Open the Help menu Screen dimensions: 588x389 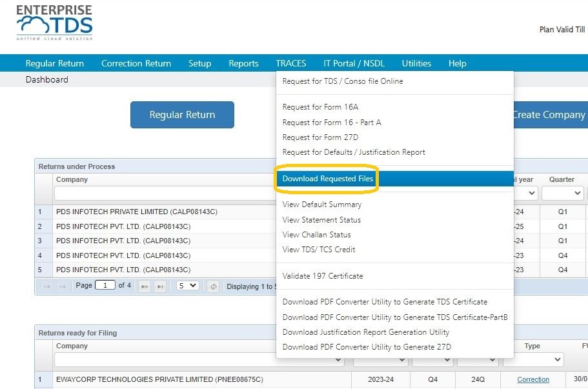point(457,63)
